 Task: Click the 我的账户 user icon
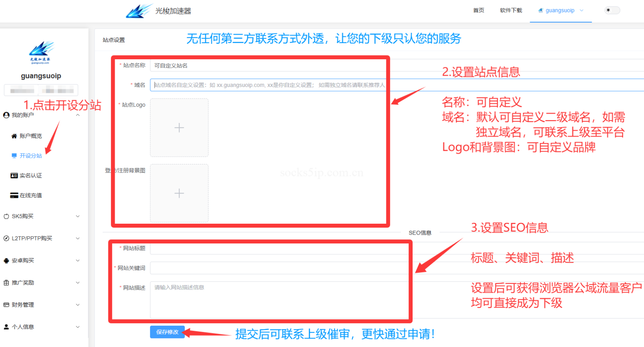(x=6, y=115)
